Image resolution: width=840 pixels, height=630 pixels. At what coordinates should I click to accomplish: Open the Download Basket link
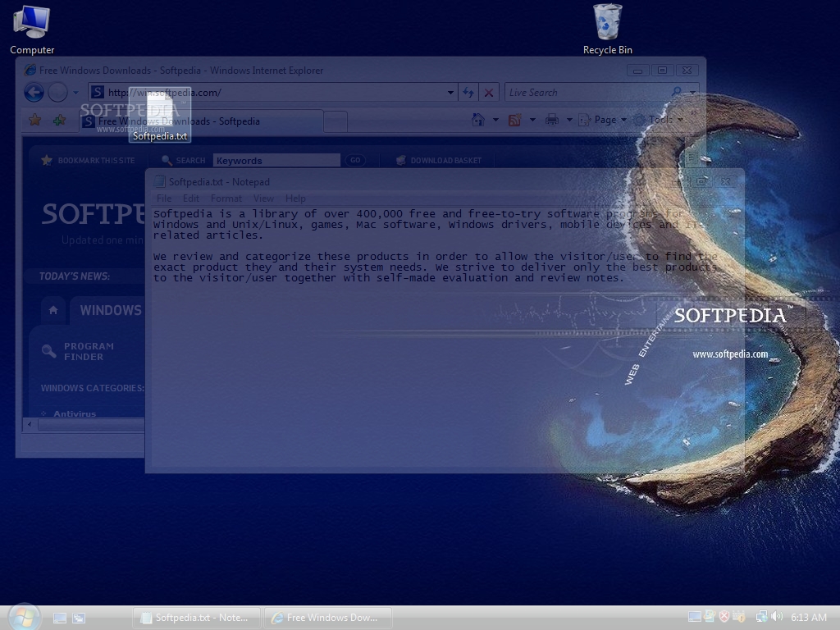(438, 160)
